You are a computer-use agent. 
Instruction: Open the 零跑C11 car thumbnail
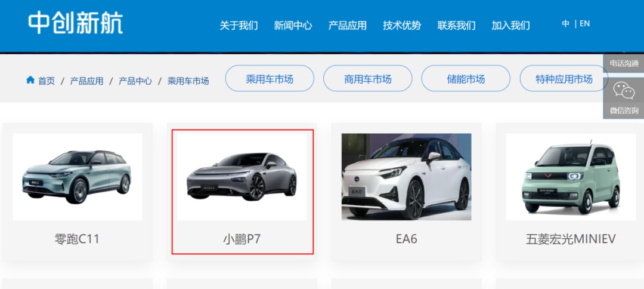[x=78, y=177]
